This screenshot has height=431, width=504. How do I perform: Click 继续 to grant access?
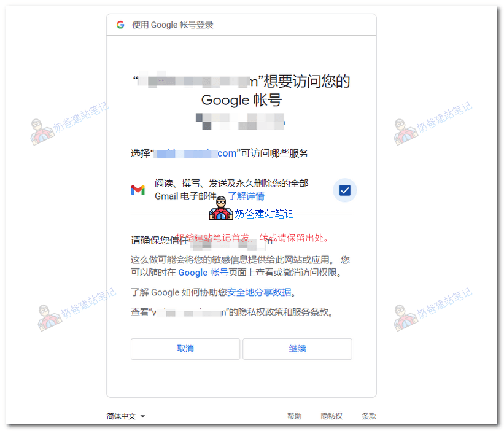[x=297, y=349]
